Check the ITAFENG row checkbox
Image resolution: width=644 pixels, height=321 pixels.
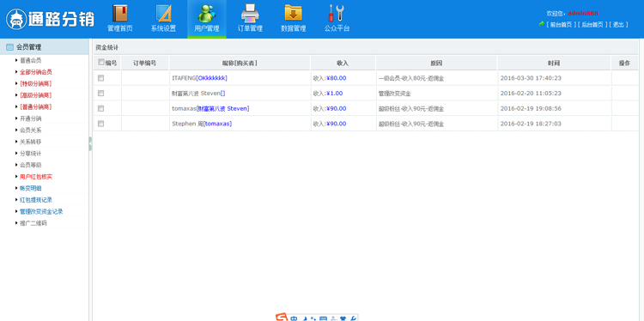tap(101, 78)
